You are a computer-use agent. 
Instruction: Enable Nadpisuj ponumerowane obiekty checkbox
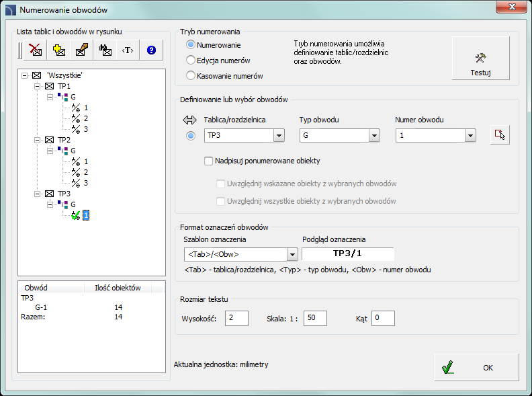point(208,161)
